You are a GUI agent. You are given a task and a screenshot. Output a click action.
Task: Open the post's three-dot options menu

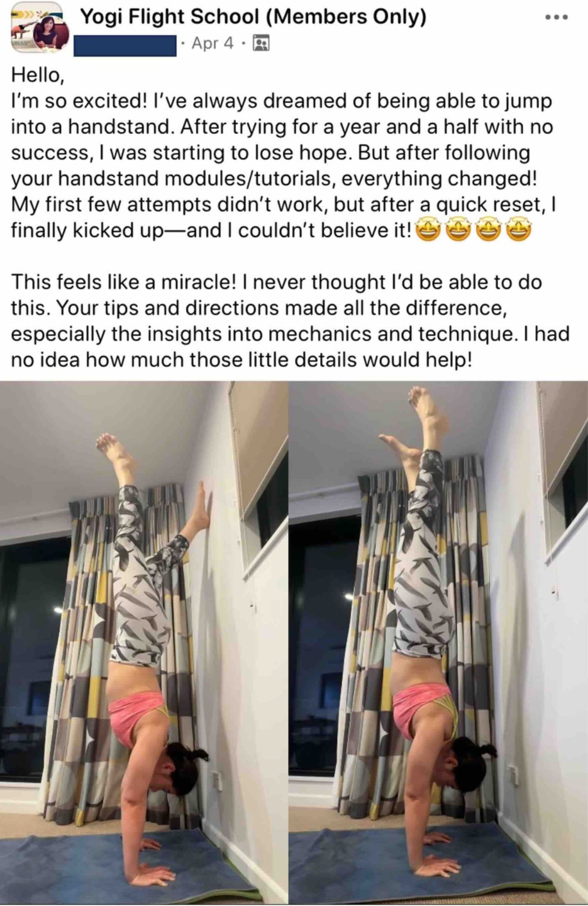tap(557, 18)
